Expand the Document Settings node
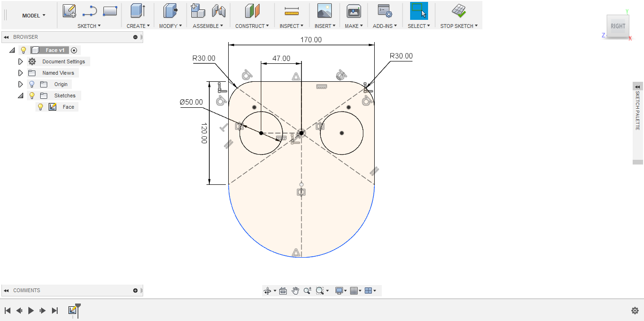 pyautogui.click(x=20, y=61)
